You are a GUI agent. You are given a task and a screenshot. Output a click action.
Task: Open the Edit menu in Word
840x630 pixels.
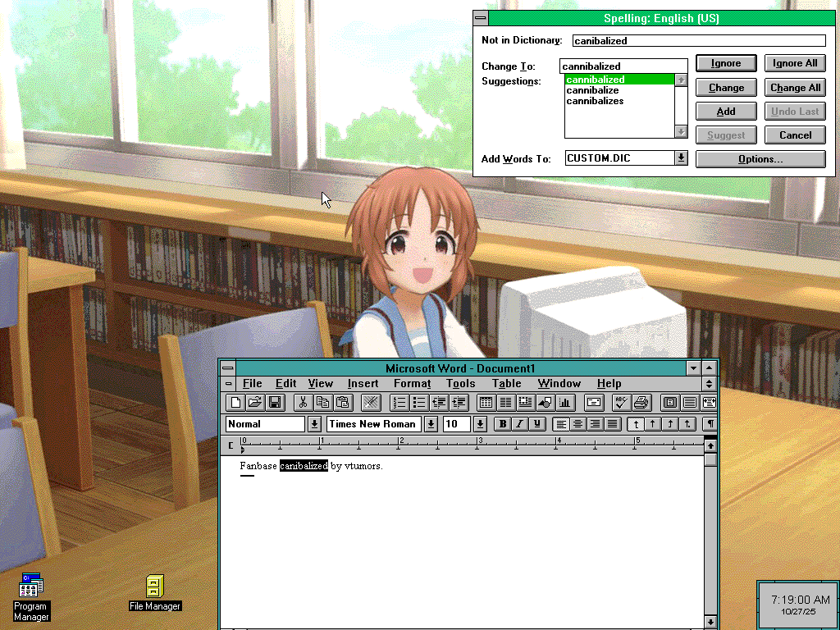285,384
